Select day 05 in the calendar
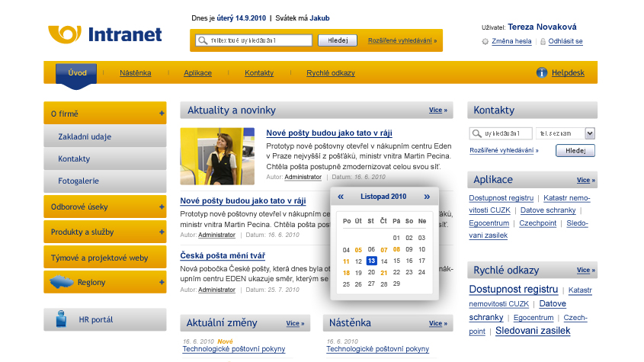Viewport: 644px width, 362px height. (x=358, y=250)
